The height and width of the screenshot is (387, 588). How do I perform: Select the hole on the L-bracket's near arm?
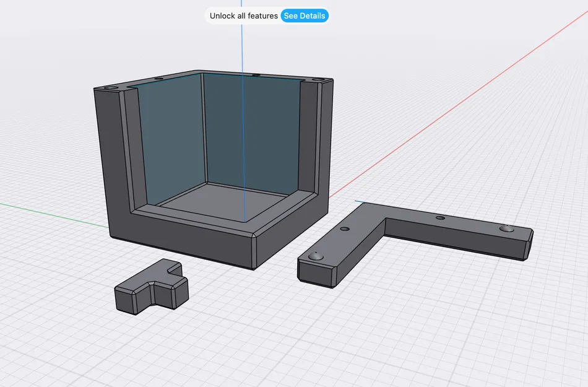(345, 228)
